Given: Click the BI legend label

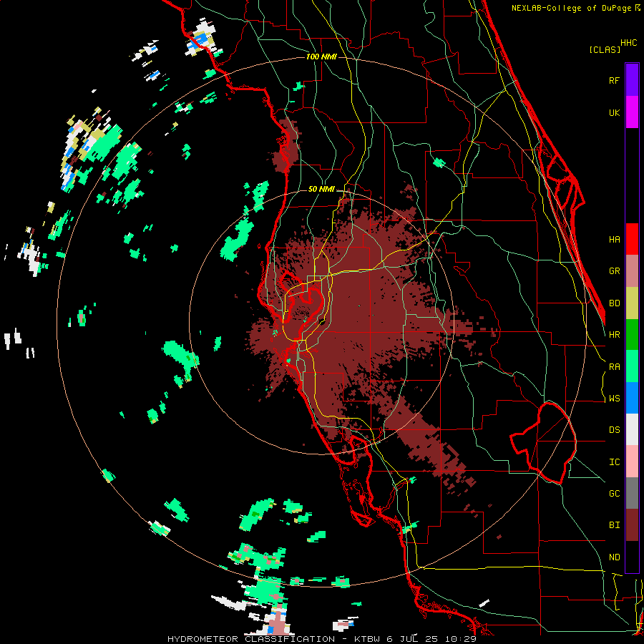Looking at the screenshot, I should pyautogui.click(x=615, y=525).
